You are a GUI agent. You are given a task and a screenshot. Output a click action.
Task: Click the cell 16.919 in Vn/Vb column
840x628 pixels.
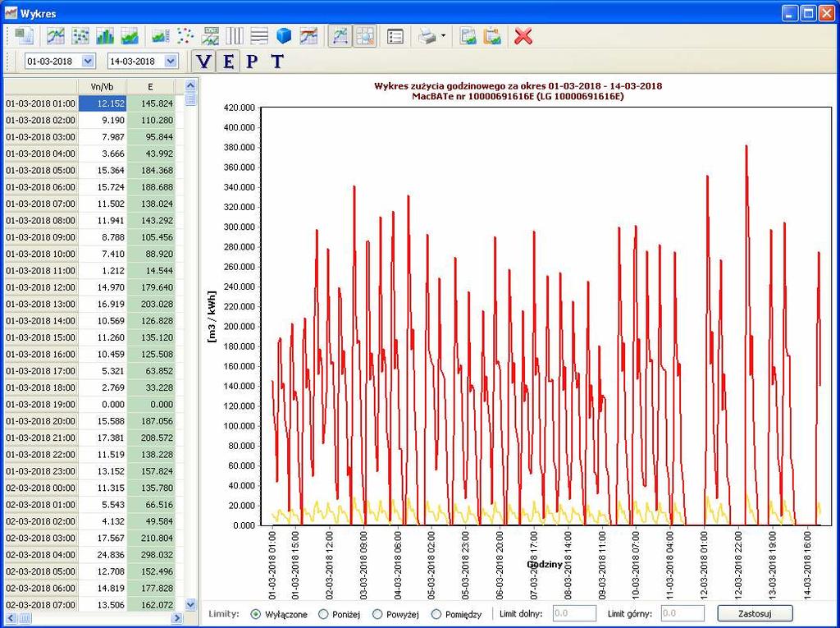[x=103, y=304]
